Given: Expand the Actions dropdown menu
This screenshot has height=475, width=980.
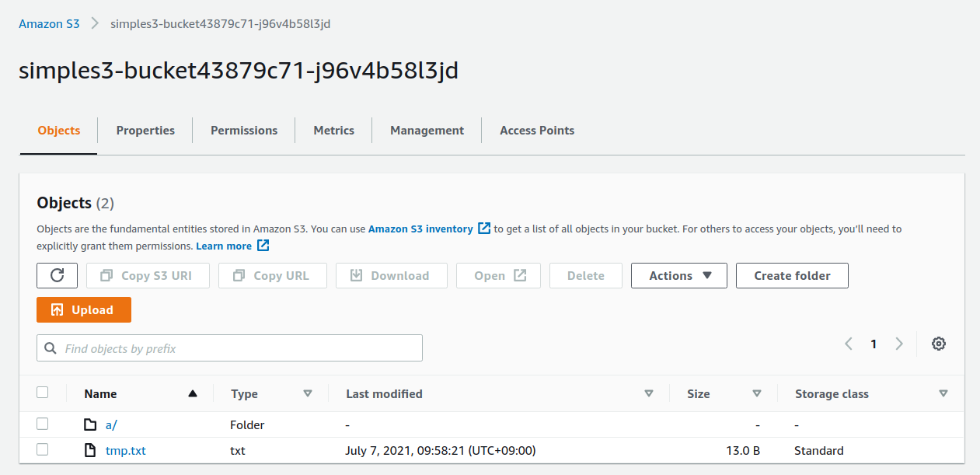Looking at the screenshot, I should (678, 276).
